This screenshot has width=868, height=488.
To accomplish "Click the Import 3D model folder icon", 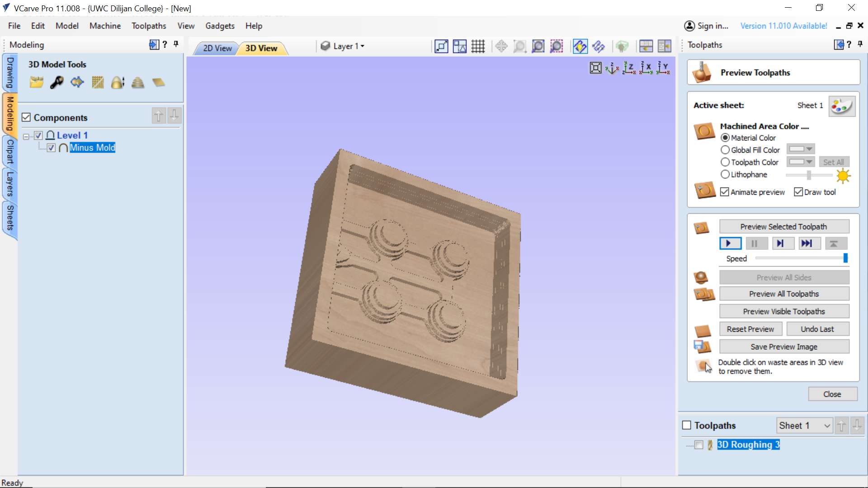I will 36,82.
